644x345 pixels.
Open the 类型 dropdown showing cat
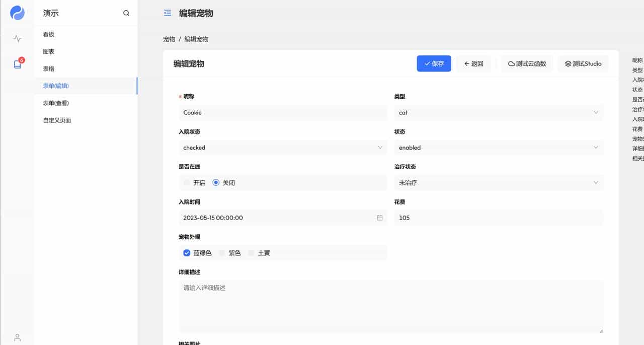[x=596, y=112]
